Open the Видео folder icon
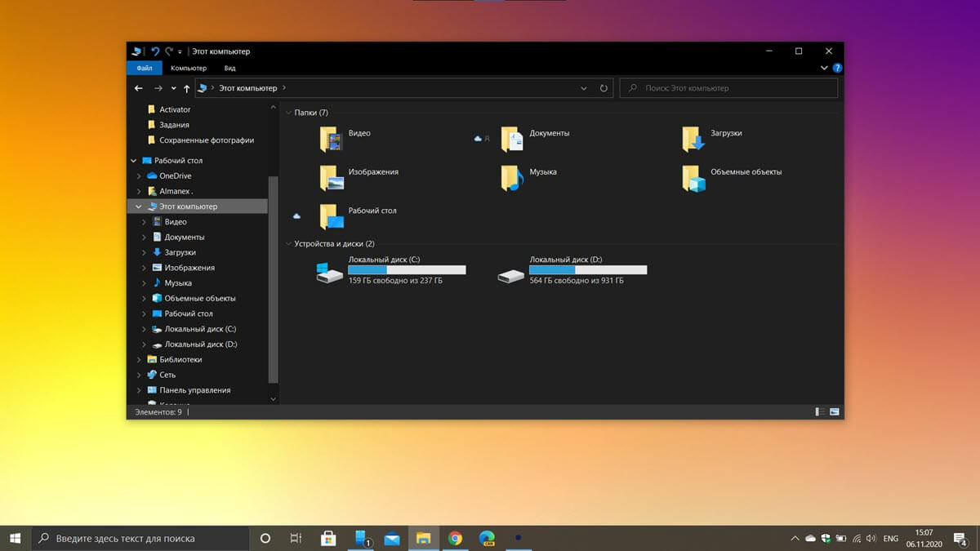This screenshot has height=551, width=980. (x=331, y=139)
